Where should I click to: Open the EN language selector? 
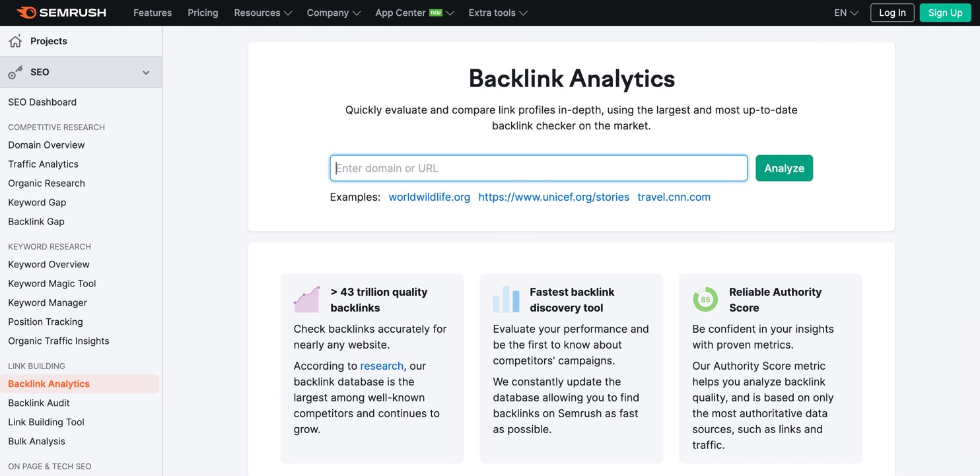[845, 13]
